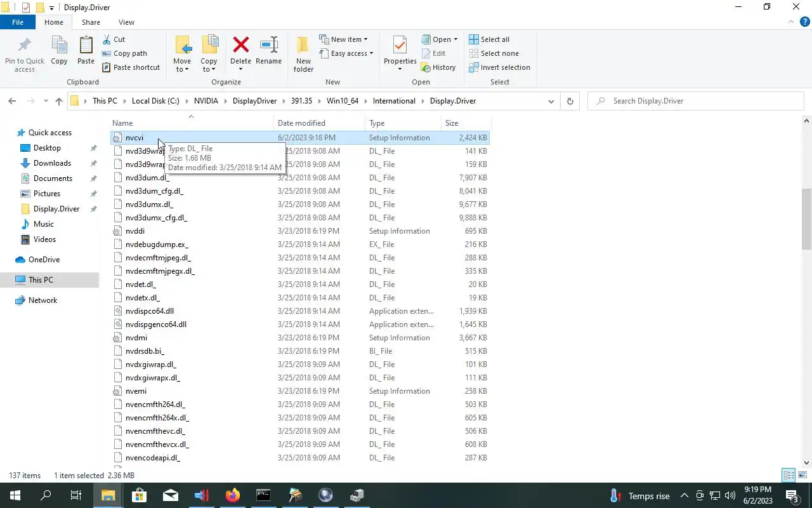This screenshot has width=812, height=508.
Task: Launch Firefox from taskbar
Action: [232, 495]
